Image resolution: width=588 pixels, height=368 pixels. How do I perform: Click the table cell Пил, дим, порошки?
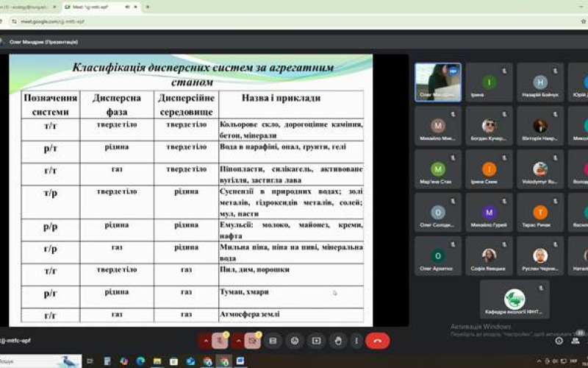click(291, 275)
